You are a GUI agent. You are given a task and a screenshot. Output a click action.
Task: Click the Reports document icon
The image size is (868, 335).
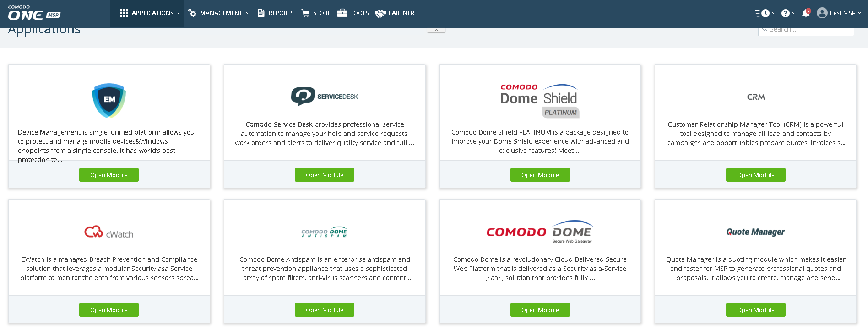pyautogui.click(x=261, y=13)
